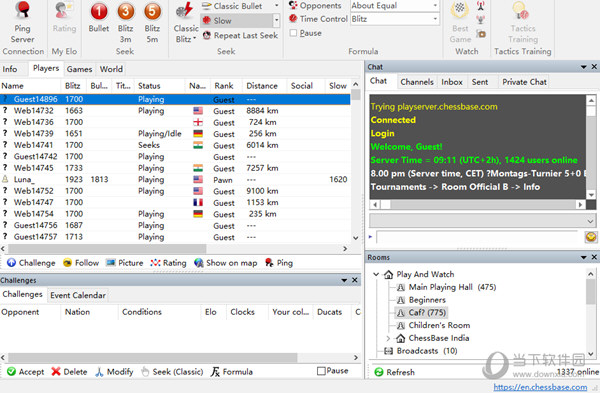View the selected player's Rating
Image resolution: width=600 pixels, height=393 pixels.
click(168, 263)
